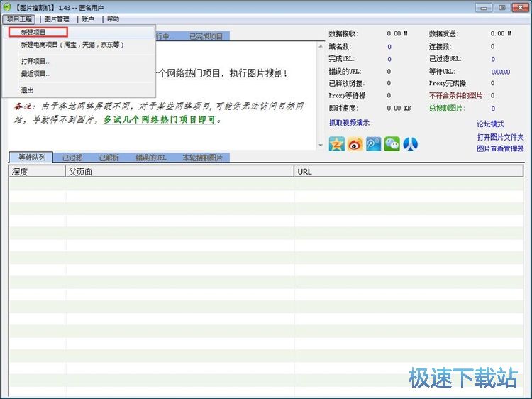This screenshot has width=532, height=399.
Task: Click 退出 to exit the program
Action: [x=27, y=90]
